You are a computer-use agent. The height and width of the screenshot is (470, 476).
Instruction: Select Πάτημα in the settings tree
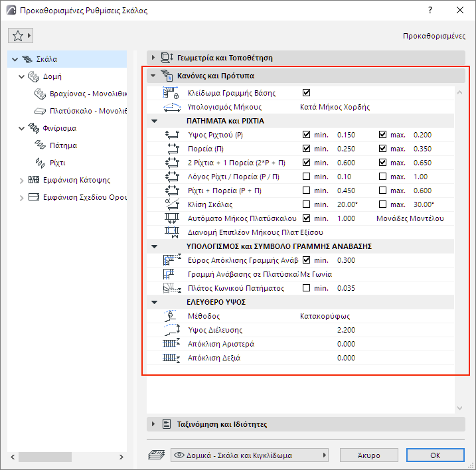click(x=64, y=145)
